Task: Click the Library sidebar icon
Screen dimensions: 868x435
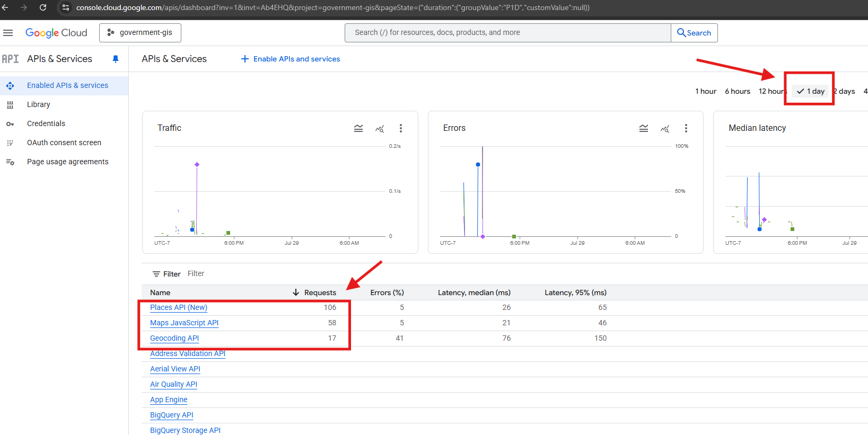Action: click(x=10, y=105)
